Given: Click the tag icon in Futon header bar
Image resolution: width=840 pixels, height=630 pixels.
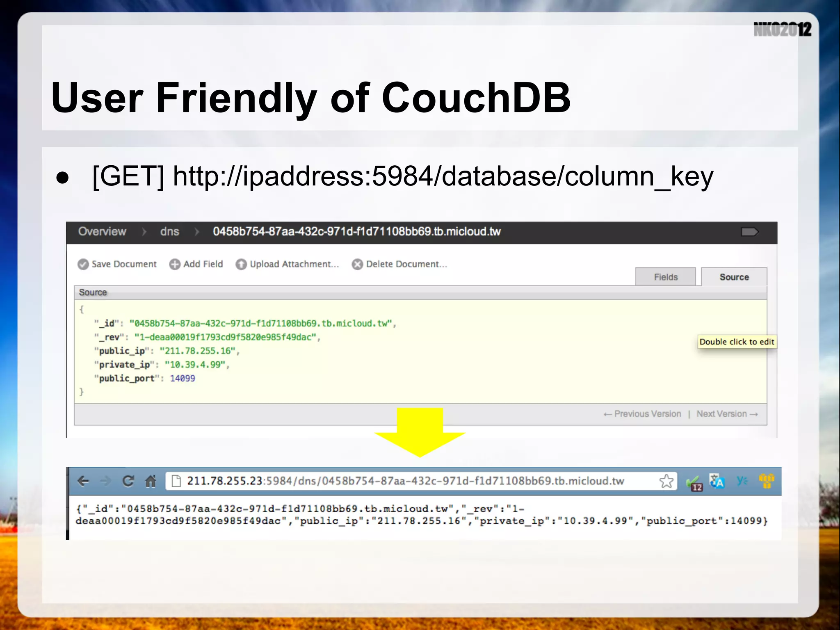Looking at the screenshot, I should tap(750, 232).
